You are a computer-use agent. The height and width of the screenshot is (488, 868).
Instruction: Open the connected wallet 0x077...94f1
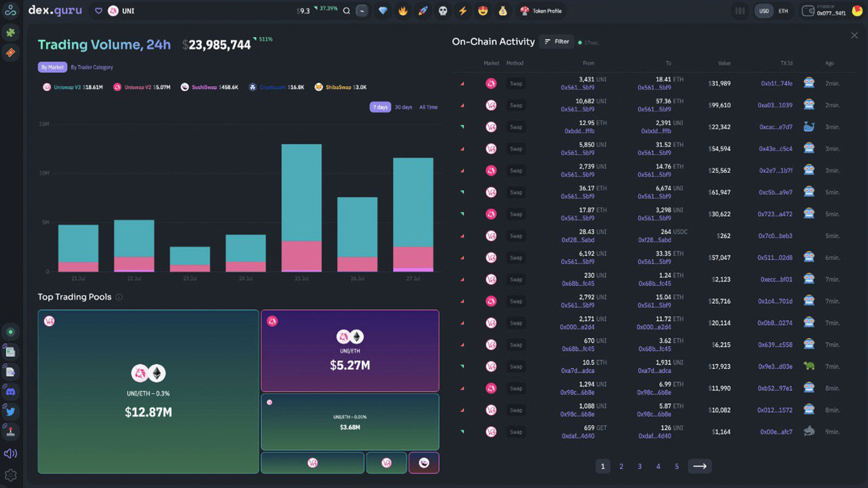[x=824, y=11]
